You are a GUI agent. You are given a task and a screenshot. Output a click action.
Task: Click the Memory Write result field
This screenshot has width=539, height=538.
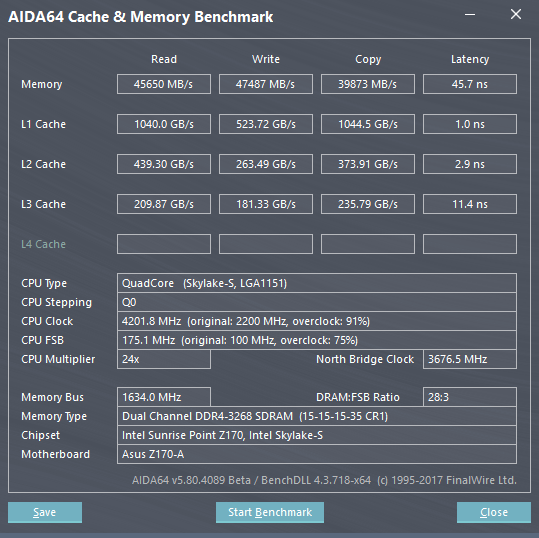266,84
